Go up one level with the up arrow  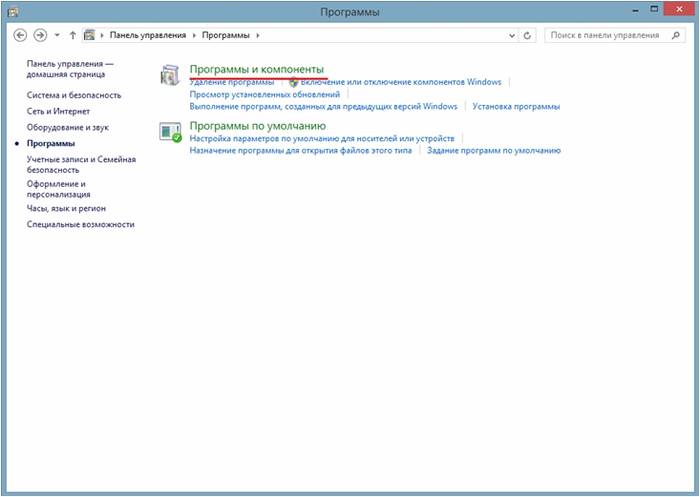(72, 35)
